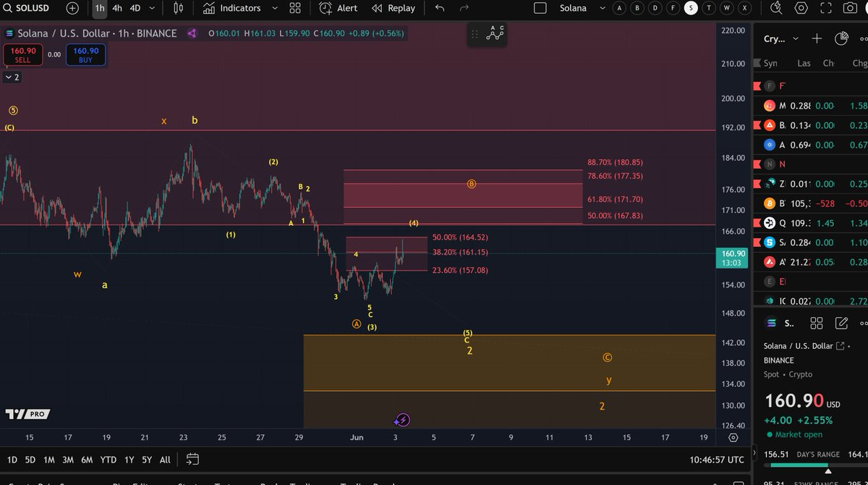The width and height of the screenshot is (868, 485).
Task: Expand the collapsed indicators legend showing 2
Action: [x=12, y=77]
